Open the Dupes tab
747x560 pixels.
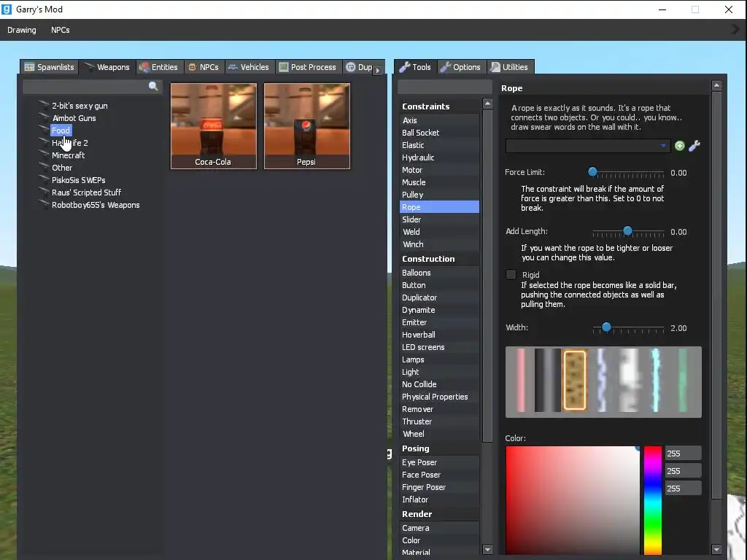(x=359, y=67)
